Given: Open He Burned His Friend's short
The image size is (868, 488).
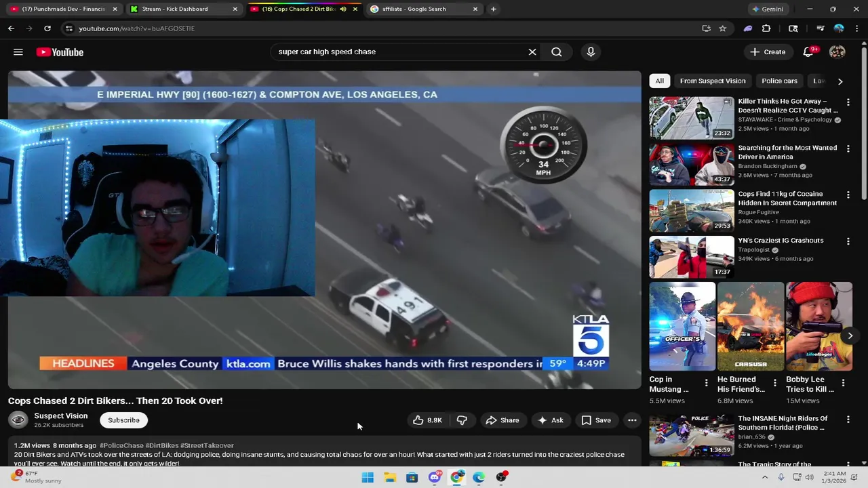Looking at the screenshot, I should pyautogui.click(x=751, y=326).
